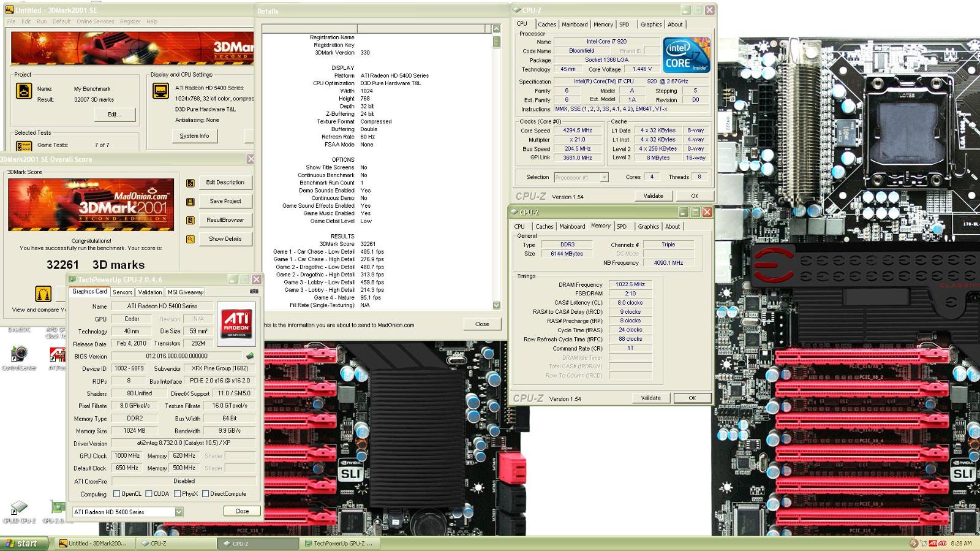Toggle the DirectCompute checkbox

[206, 494]
